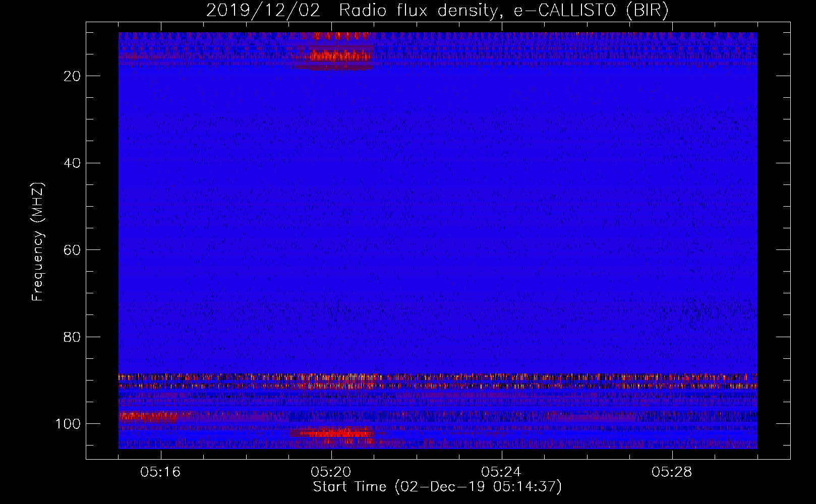Click the '40' frequency tick label
The image size is (816, 504).
click(73, 163)
